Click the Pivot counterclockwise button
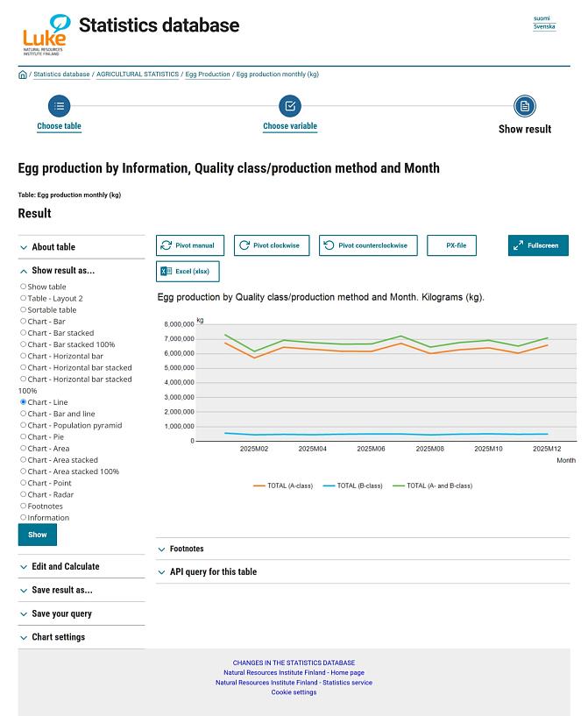 pos(368,245)
